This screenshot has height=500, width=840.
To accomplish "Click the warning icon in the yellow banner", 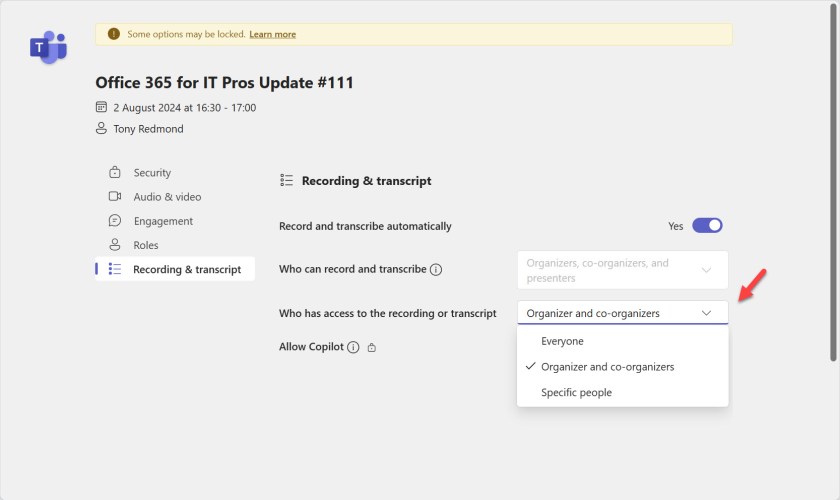I will point(114,34).
